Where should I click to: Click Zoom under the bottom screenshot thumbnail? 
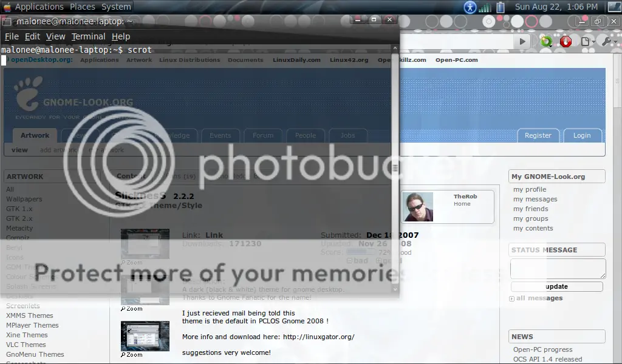[x=132, y=355]
